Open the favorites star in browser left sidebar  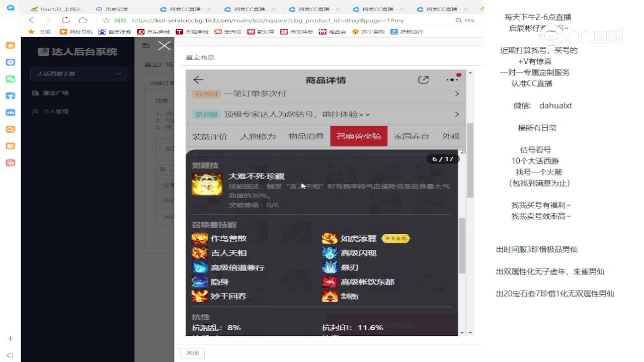[x=10, y=45]
